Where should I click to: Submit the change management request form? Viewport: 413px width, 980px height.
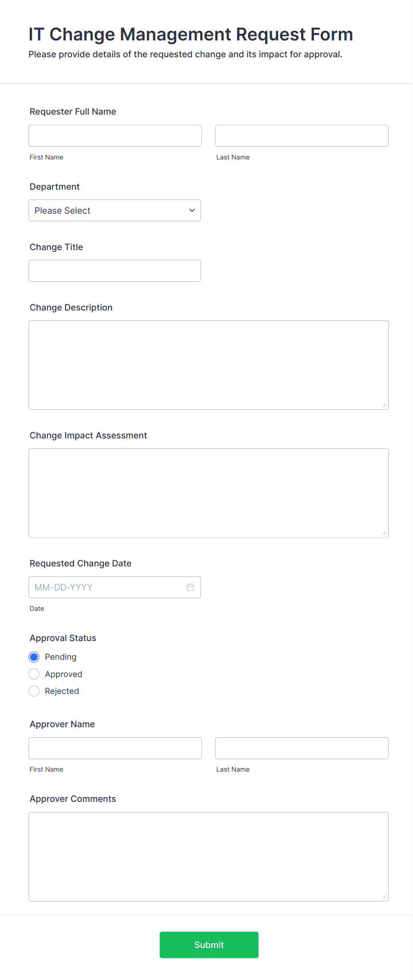pyautogui.click(x=209, y=945)
